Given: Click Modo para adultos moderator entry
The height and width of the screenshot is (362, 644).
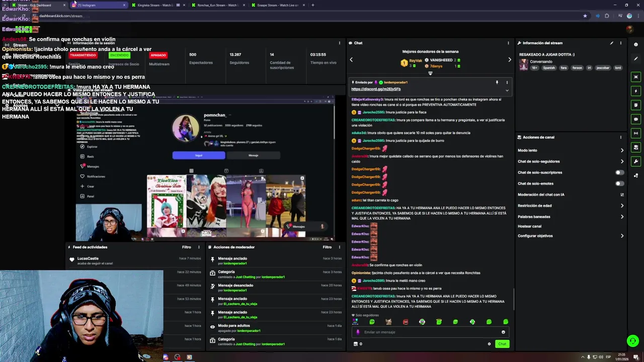Looking at the screenshot, I should click(235, 326).
